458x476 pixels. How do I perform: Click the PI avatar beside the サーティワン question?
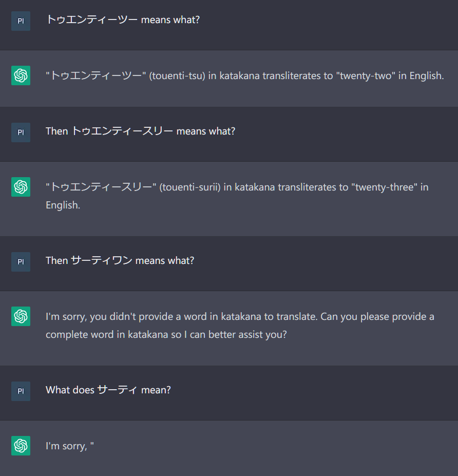pyautogui.click(x=21, y=261)
